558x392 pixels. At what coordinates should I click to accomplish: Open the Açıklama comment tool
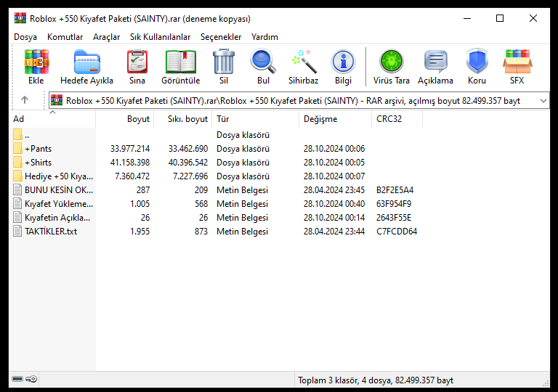point(436,62)
